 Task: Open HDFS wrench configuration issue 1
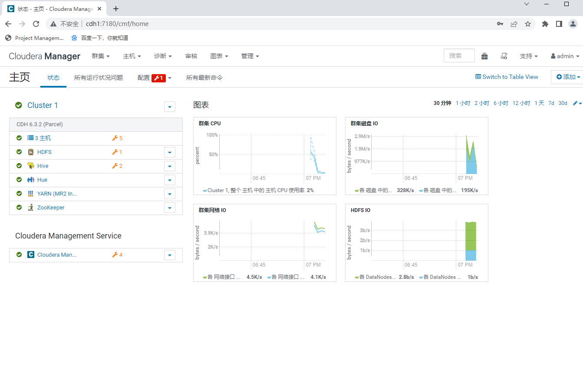117,152
